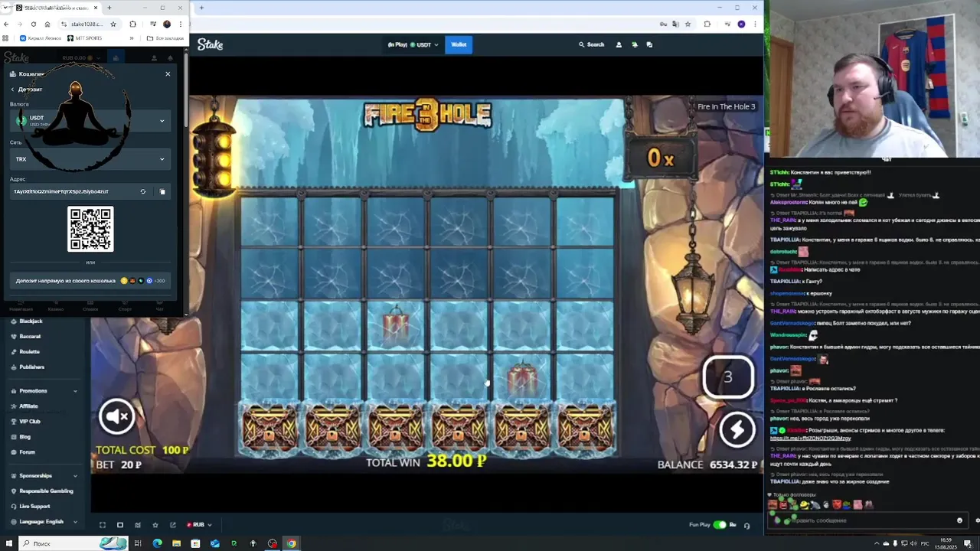This screenshot has height=551, width=980.
Task: Open Search in the Stake header
Action: (x=591, y=44)
